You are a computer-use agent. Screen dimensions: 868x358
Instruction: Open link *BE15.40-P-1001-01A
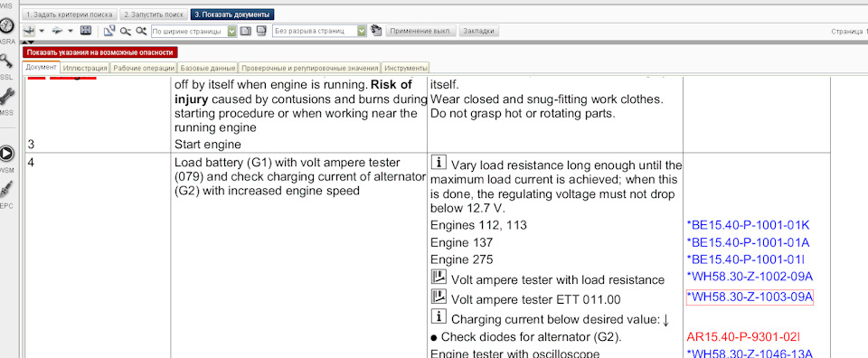(748, 242)
